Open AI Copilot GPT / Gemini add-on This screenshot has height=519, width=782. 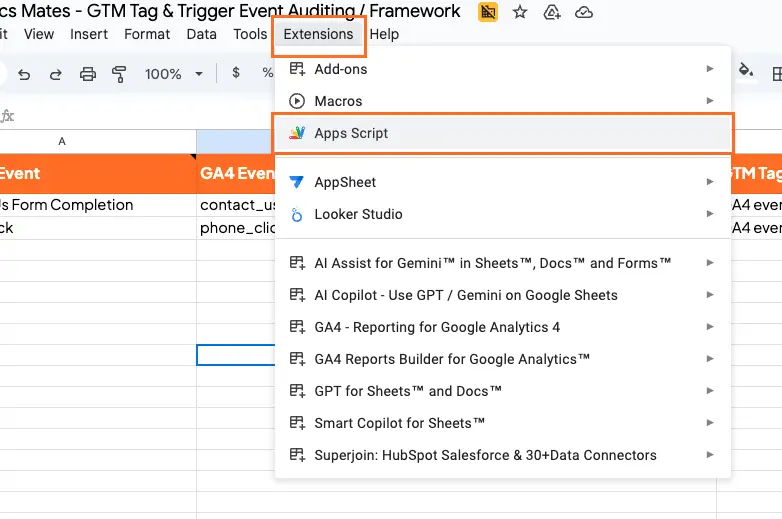503,295
